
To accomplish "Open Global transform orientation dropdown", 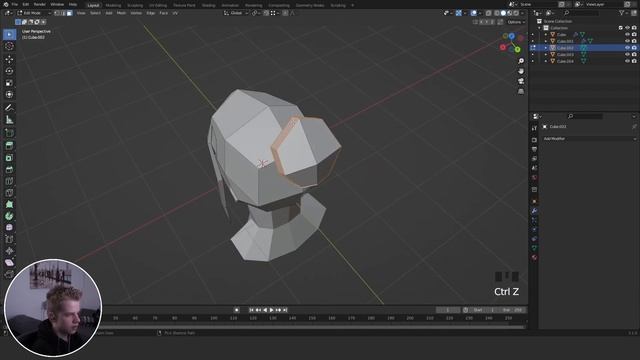I will [x=236, y=13].
